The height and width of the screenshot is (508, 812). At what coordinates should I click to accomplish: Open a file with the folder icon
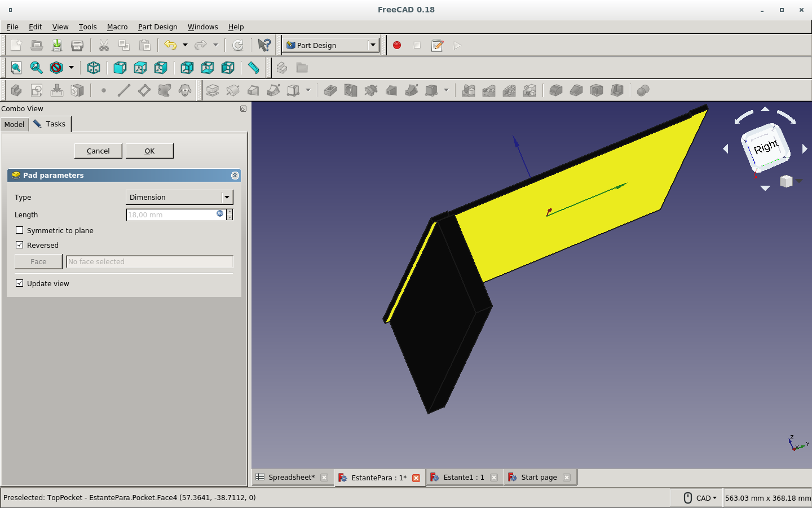click(37, 45)
